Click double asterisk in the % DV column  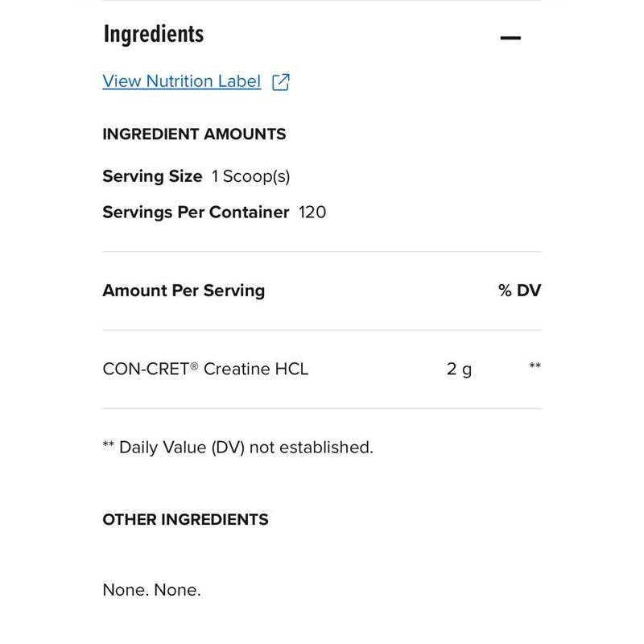coord(535,365)
